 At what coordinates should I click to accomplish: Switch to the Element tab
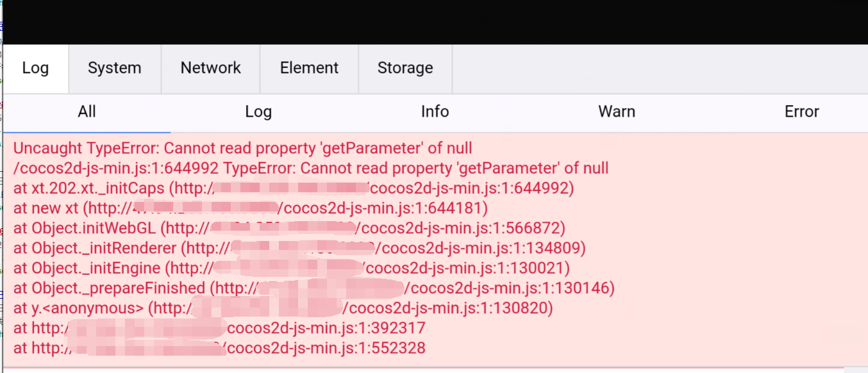point(309,68)
